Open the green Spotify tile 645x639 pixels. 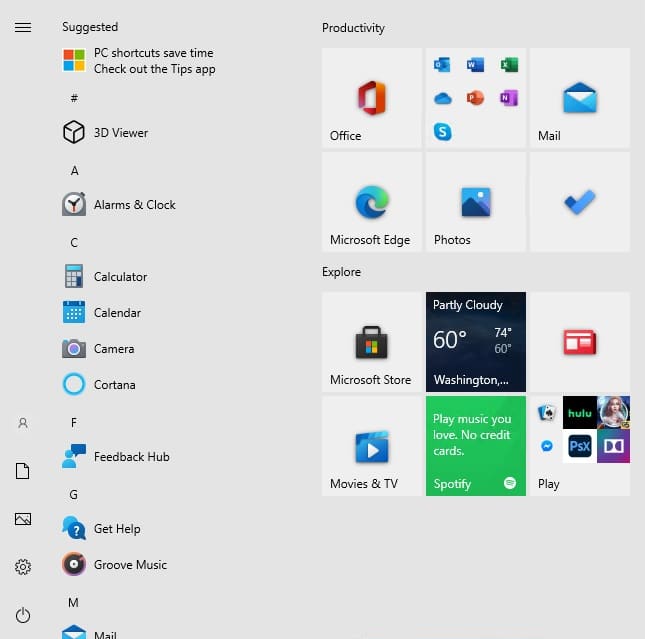pos(476,446)
